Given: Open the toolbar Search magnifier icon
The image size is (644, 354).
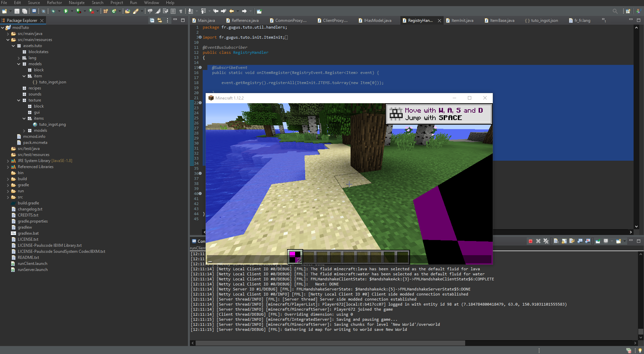Looking at the screenshot, I should click(x=615, y=11).
